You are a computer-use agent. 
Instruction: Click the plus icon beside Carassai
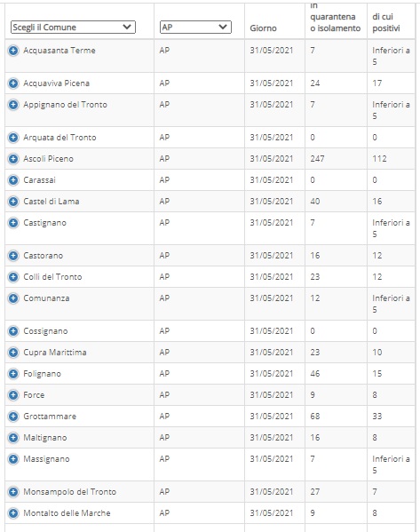13,180
